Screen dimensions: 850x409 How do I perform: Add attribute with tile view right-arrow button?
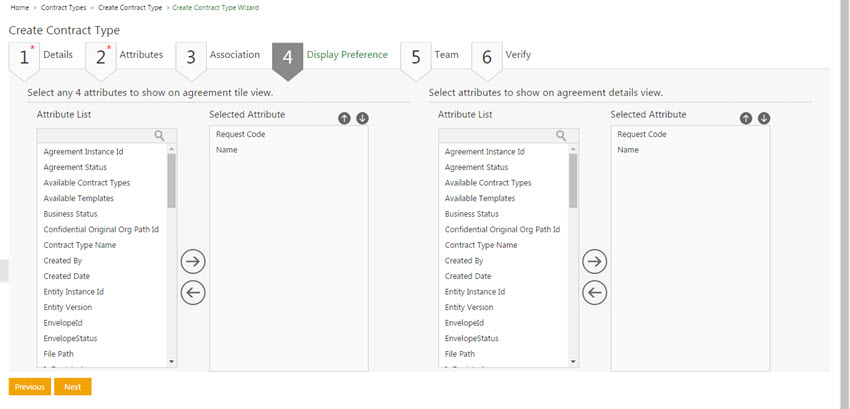(193, 262)
